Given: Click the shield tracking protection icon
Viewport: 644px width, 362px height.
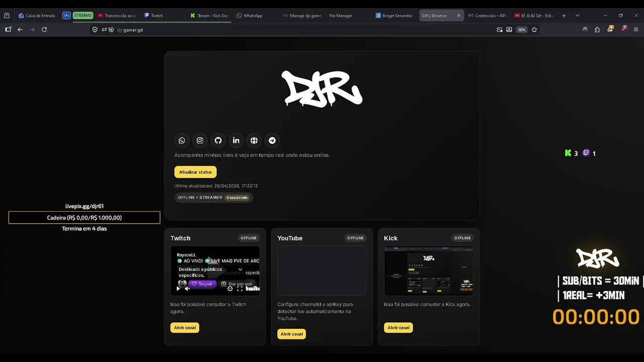Looking at the screenshot, I should 95,30.
